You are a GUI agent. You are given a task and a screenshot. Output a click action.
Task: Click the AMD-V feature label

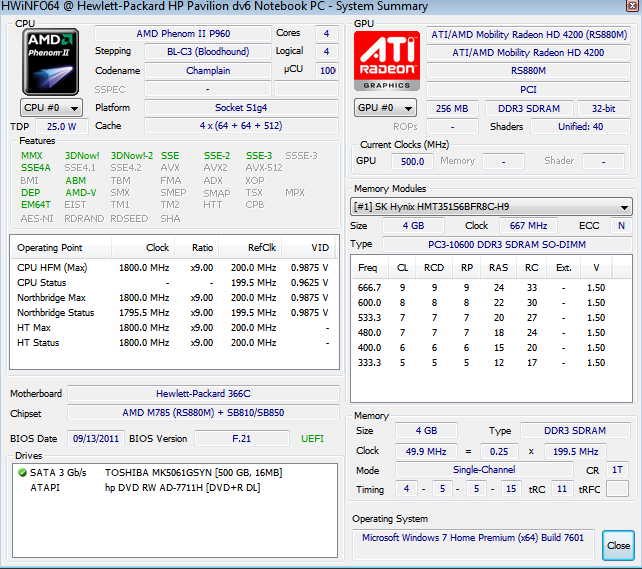click(81, 192)
